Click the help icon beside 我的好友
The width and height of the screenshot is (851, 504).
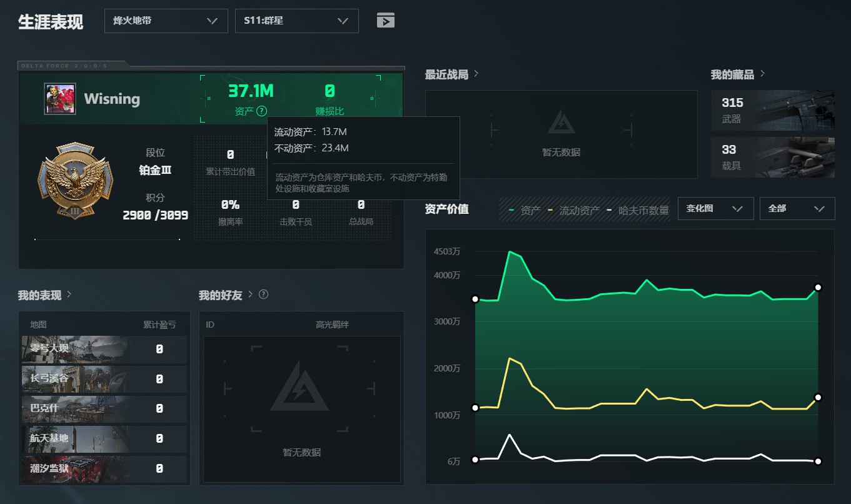pyautogui.click(x=263, y=295)
